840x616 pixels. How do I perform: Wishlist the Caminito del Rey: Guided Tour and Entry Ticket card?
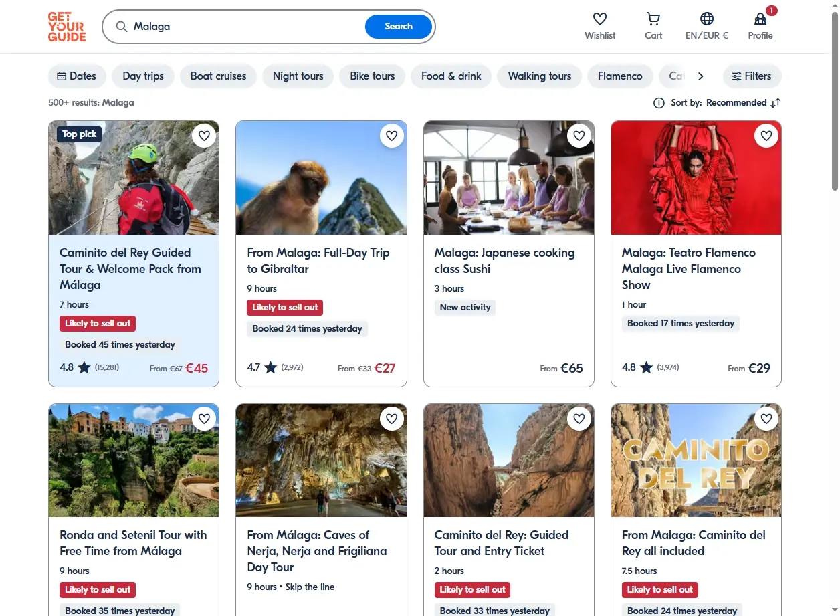coord(579,419)
